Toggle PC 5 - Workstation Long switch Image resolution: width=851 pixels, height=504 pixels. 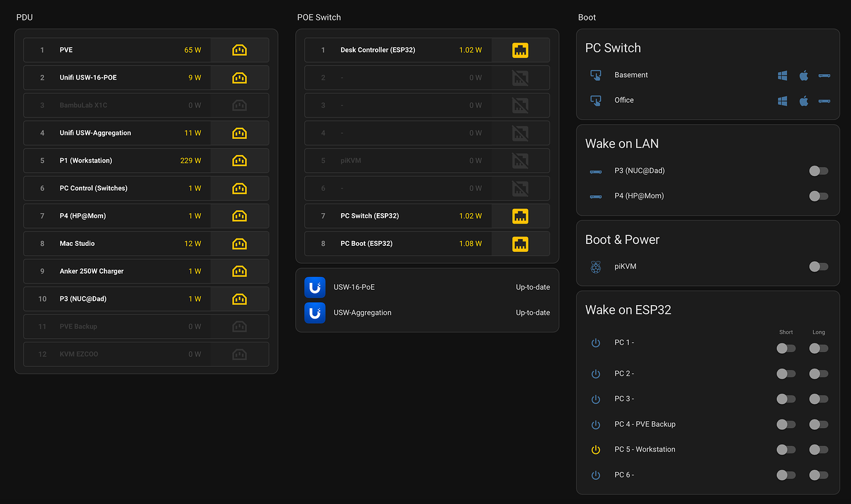(x=819, y=450)
